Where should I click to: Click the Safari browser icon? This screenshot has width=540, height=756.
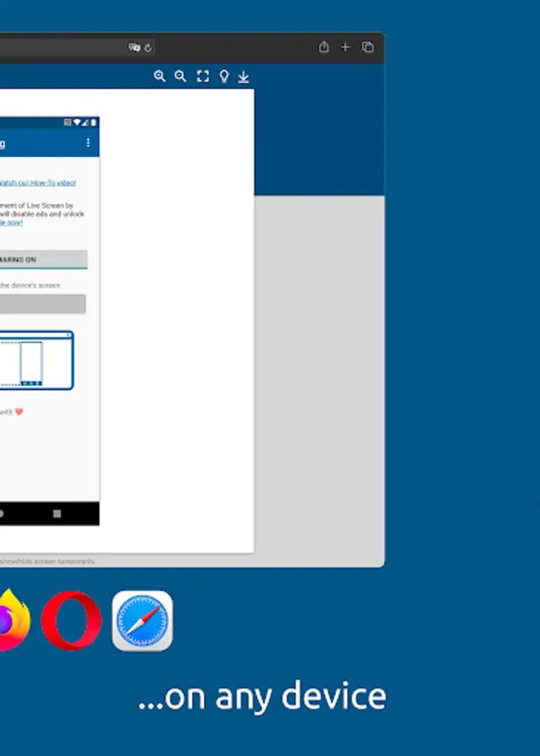pyautogui.click(x=142, y=621)
